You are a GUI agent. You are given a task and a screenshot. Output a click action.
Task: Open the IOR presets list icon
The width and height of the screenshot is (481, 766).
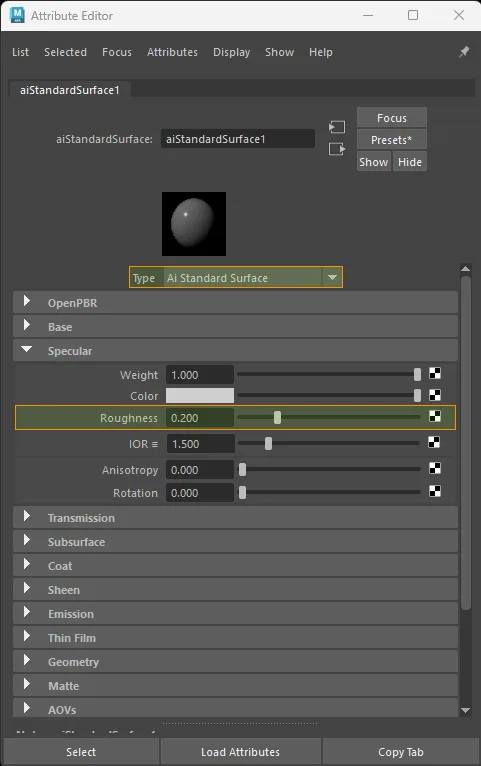coord(155,444)
